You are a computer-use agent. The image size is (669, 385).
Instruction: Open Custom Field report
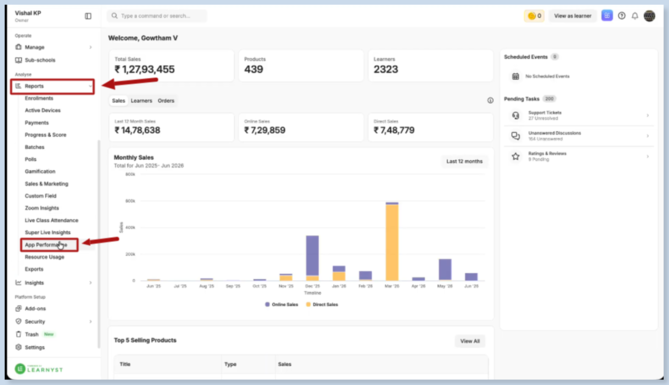click(41, 196)
